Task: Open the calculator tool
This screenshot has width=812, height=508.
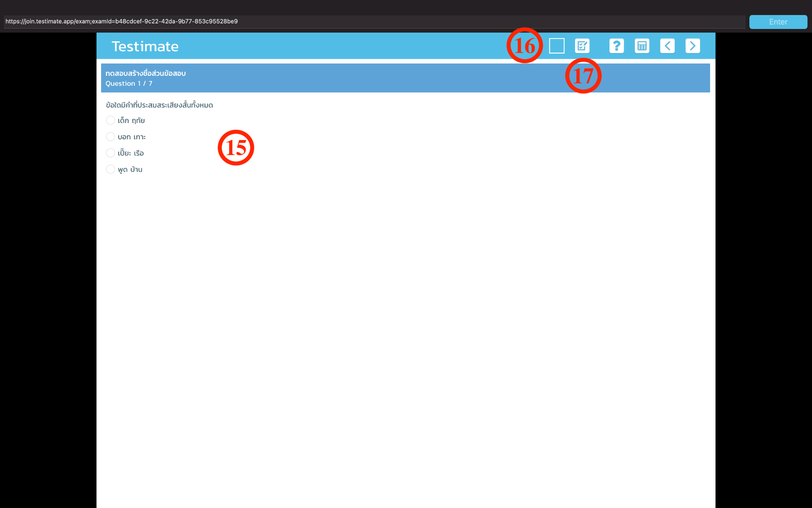Action: pos(642,46)
